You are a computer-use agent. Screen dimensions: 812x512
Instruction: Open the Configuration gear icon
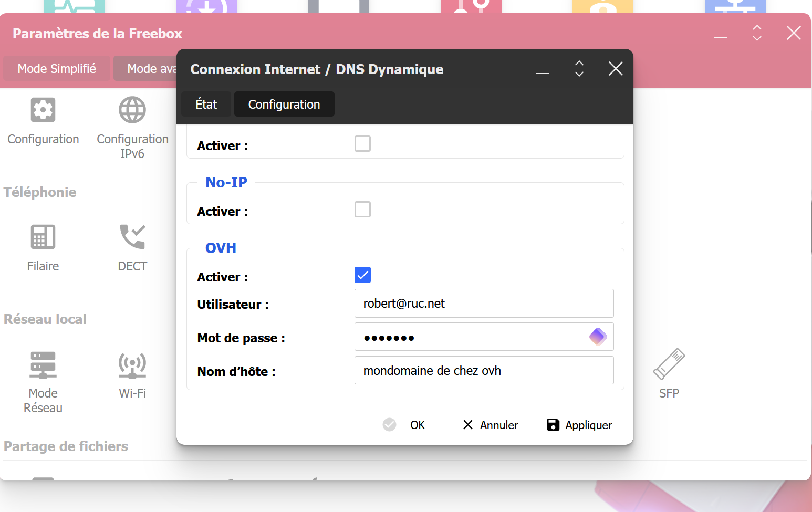pos(43,110)
